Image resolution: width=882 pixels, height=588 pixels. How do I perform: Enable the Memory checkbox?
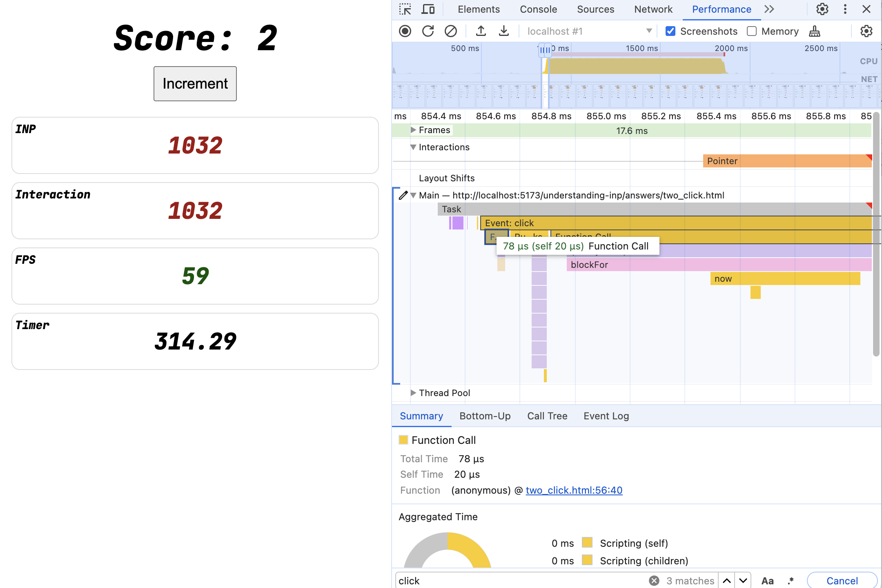click(x=751, y=30)
